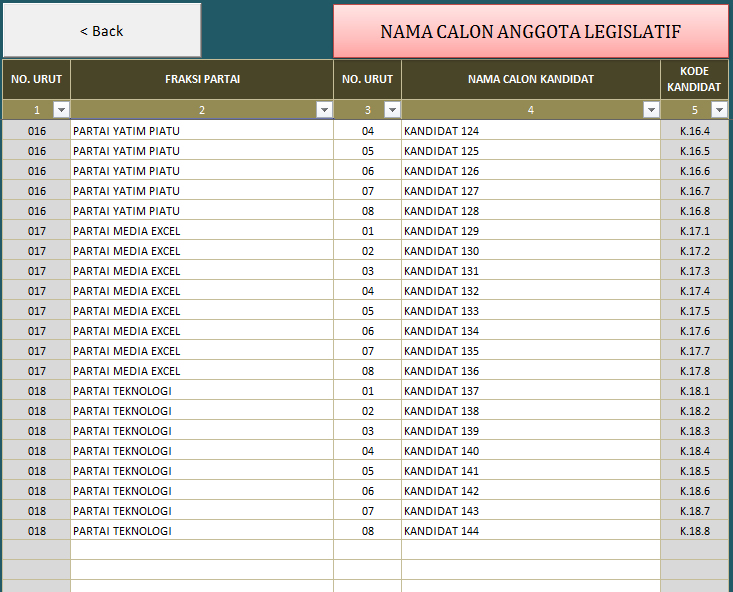The height and width of the screenshot is (592, 733).
Task: Click code cell K.18.4
Action: 694,451
